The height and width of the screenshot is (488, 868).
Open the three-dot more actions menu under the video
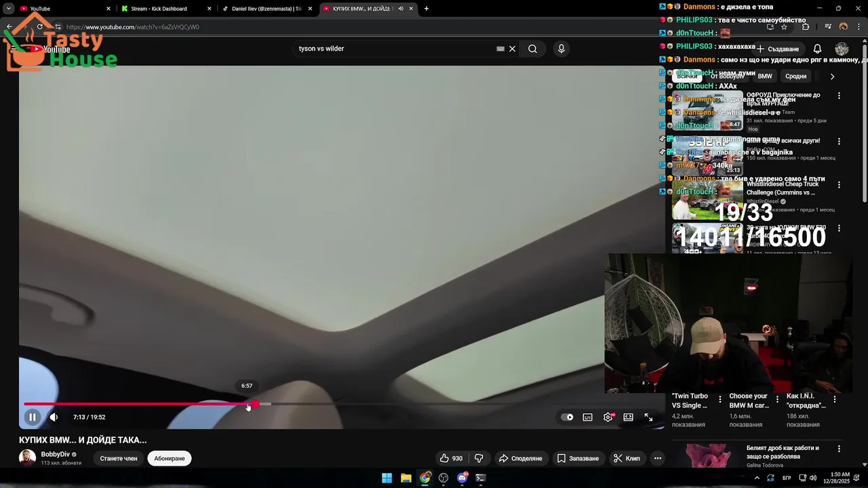pyautogui.click(x=657, y=458)
